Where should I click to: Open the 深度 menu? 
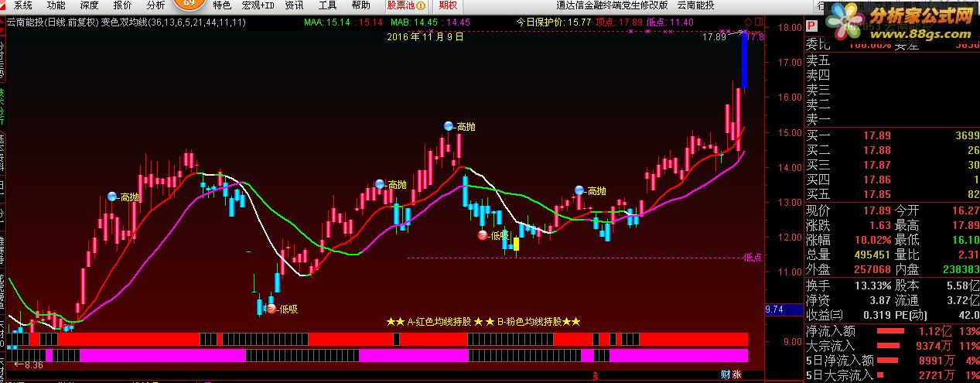pyautogui.click(x=90, y=5)
